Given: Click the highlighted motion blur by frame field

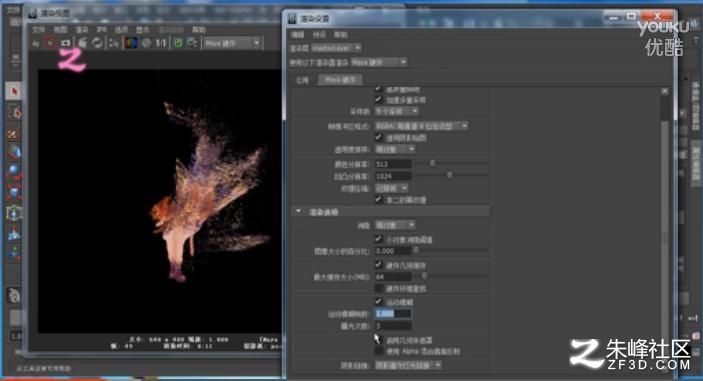Looking at the screenshot, I should click(393, 314).
